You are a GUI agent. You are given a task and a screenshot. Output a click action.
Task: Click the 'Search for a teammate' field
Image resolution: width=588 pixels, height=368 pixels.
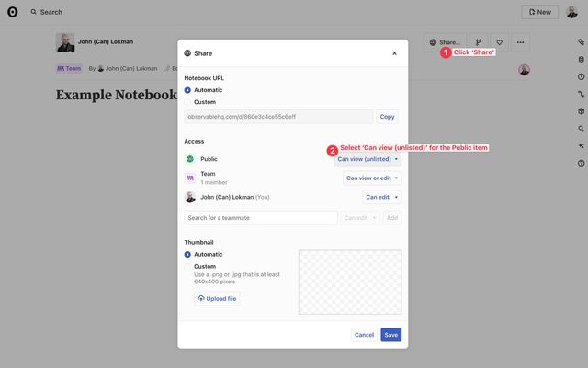pyautogui.click(x=261, y=218)
